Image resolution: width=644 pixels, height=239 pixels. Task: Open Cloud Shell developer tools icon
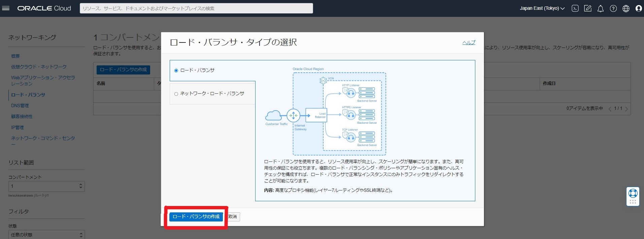point(575,8)
